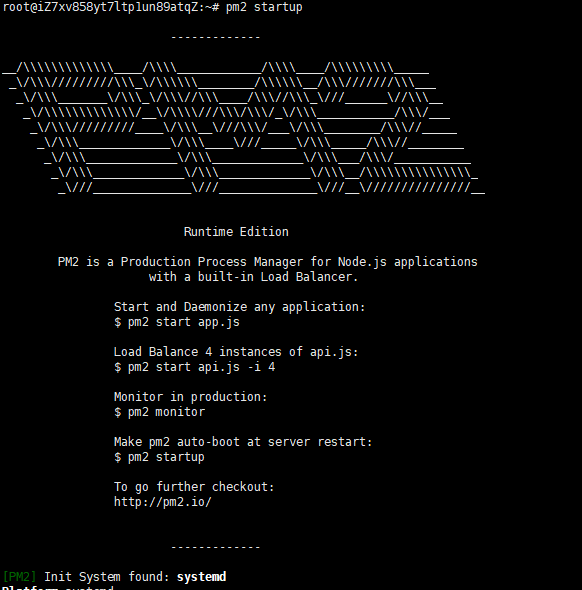Click the green [PM2] tag
Screen dimensions: 582x590
19,577
